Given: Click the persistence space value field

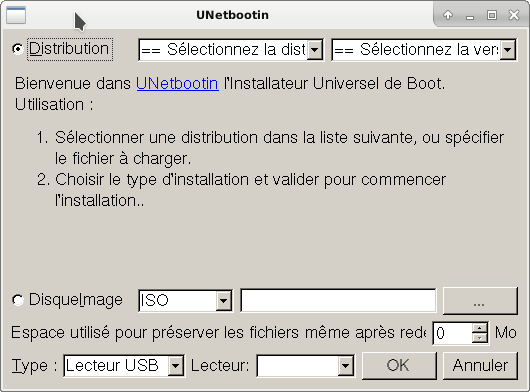Looking at the screenshot, I should [x=452, y=333].
